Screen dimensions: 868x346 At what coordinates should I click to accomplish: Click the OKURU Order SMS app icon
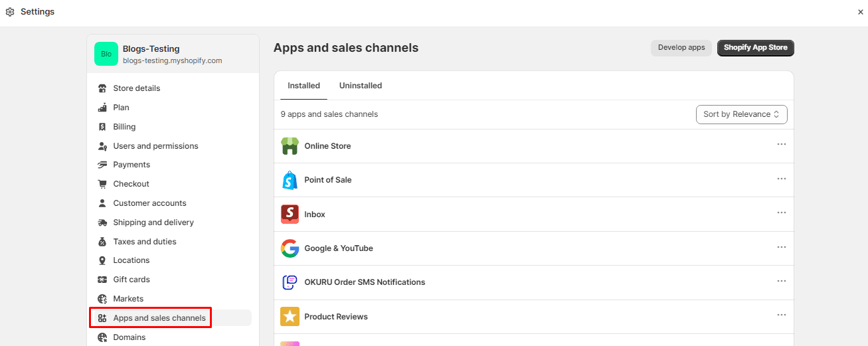(290, 282)
